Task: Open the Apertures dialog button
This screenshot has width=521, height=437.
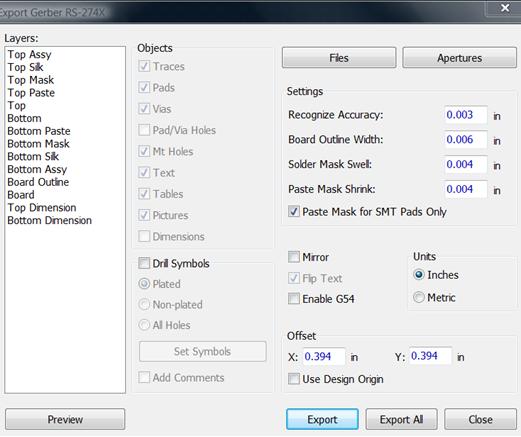Action: [x=459, y=58]
